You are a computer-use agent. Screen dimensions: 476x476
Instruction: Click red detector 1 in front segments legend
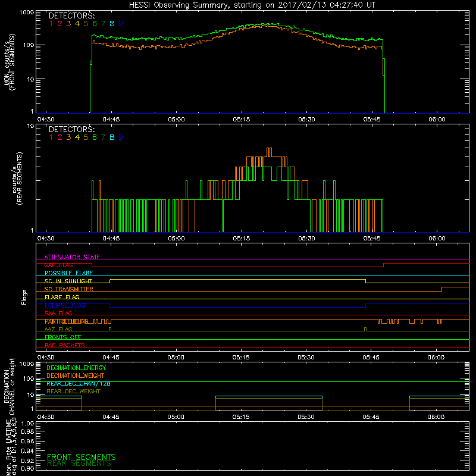point(51,24)
